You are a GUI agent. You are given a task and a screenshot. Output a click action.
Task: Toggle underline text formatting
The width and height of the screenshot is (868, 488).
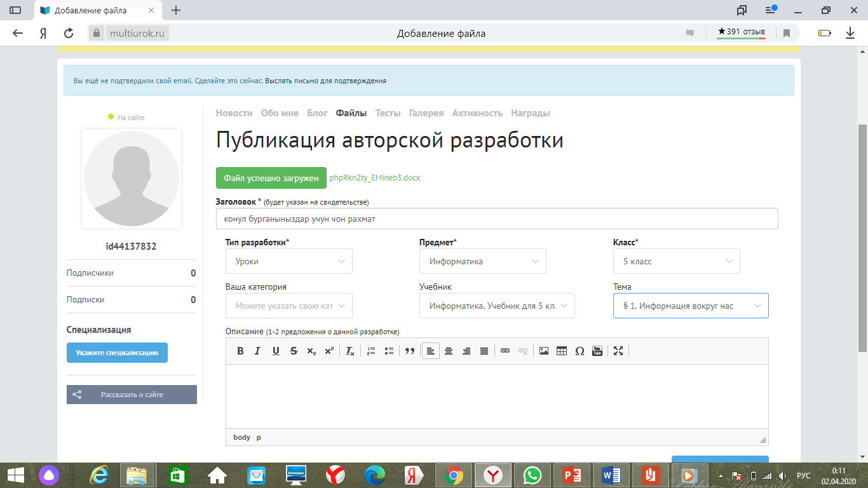coord(276,351)
